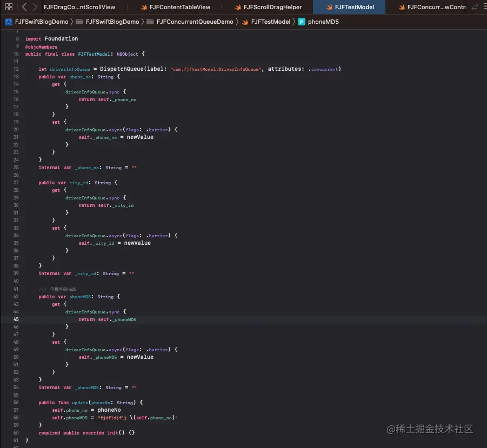487x448 pixels.
Task: Click the text 'import Foundation'
Action: click(x=51, y=38)
